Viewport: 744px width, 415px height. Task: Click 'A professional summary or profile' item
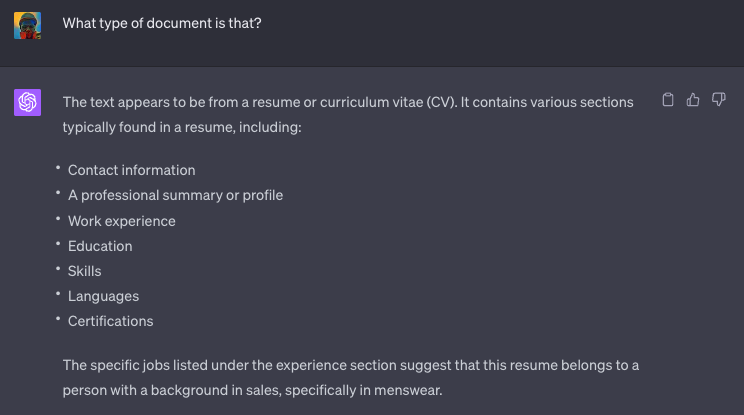pyautogui.click(x=175, y=195)
